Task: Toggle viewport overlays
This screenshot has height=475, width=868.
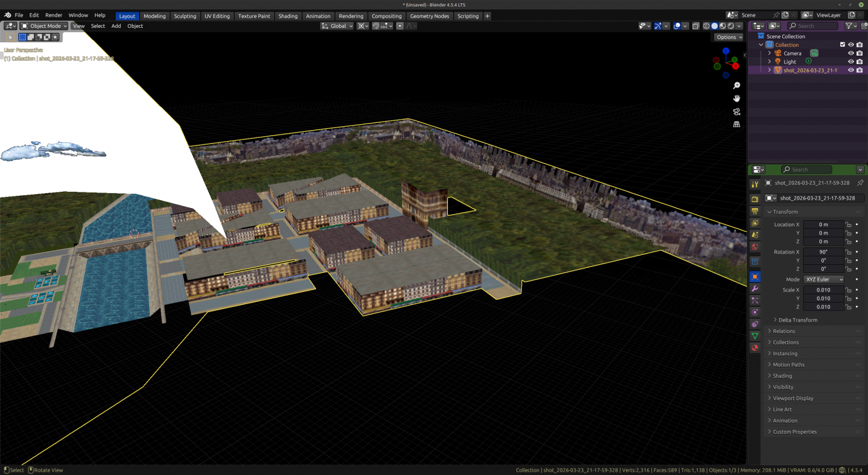Action: pos(677,26)
